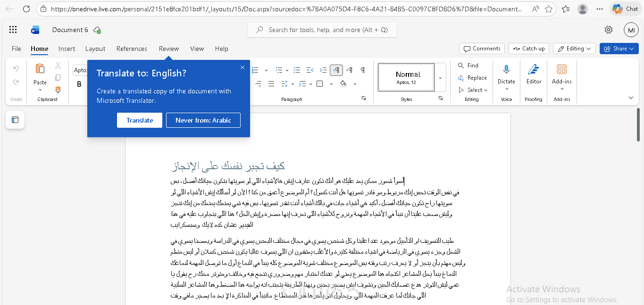Start Dictate with the microphone icon

[506, 70]
